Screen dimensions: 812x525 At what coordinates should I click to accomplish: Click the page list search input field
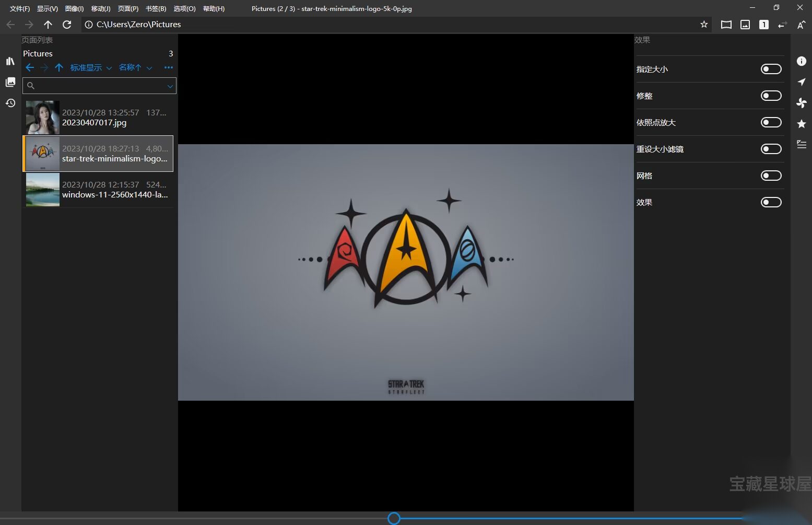coord(99,86)
